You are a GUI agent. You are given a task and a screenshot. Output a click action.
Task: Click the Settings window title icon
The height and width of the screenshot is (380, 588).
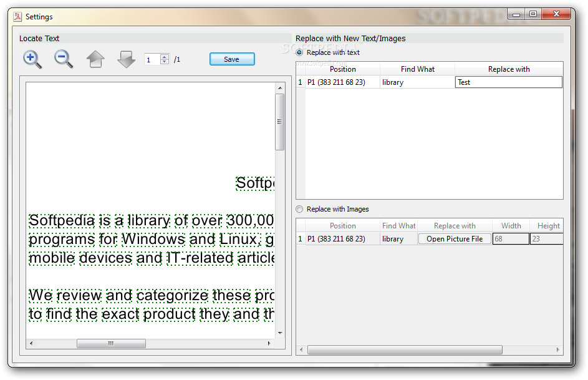tap(17, 17)
